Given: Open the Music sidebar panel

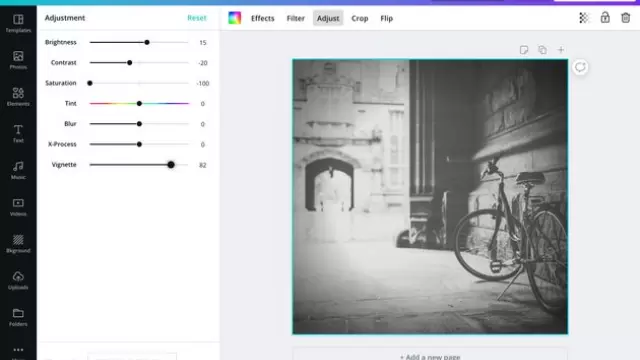Looking at the screenshot, I should click(18, 170).
